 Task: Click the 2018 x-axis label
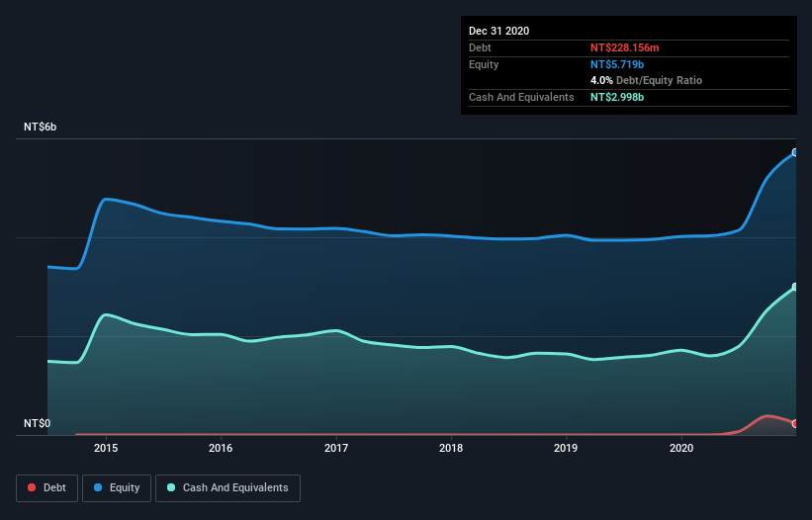click(x=451, y=448)
